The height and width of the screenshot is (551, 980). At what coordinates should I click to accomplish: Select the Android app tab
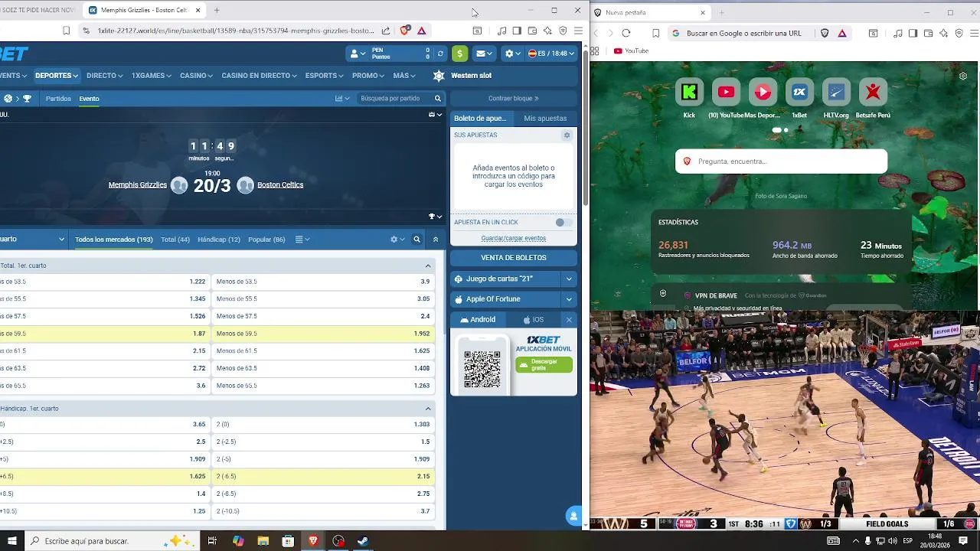tap(478, 320)
